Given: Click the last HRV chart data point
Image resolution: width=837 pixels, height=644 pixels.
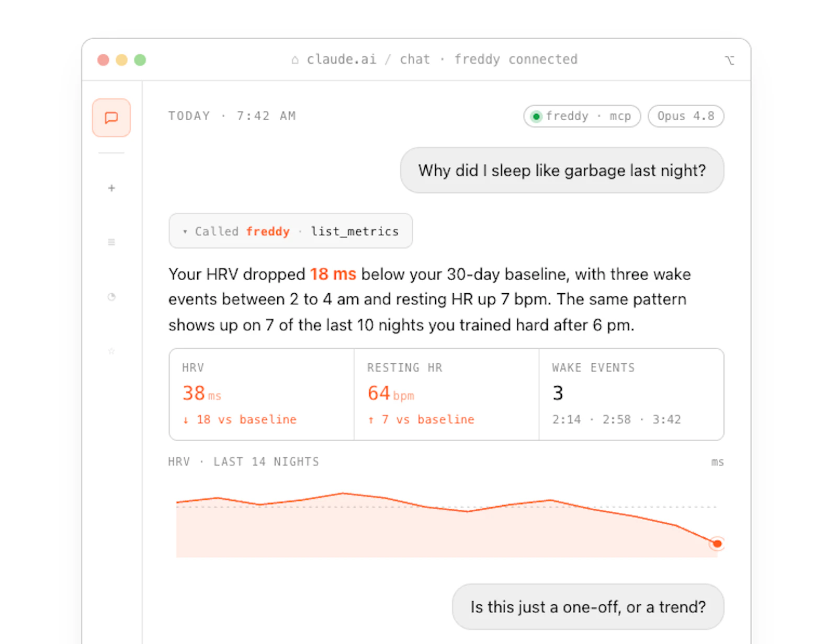Looking at the screenshot, I should 717,544.
